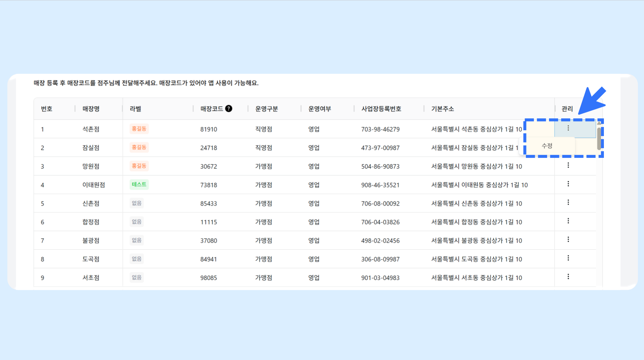Image resolution: width=644 pixels, height=360 pixels.
Task: Click the 없음 label in the 불광점 row
Action: click(136, 240)
